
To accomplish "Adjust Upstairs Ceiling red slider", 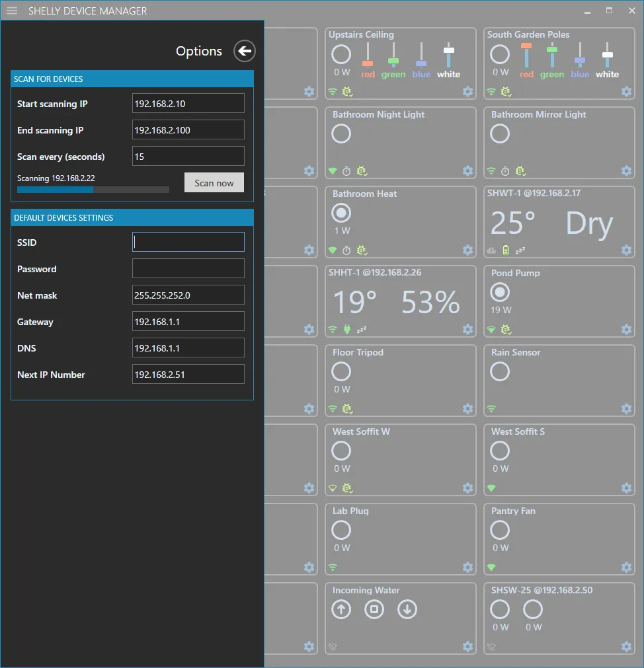I will (368, 63).
